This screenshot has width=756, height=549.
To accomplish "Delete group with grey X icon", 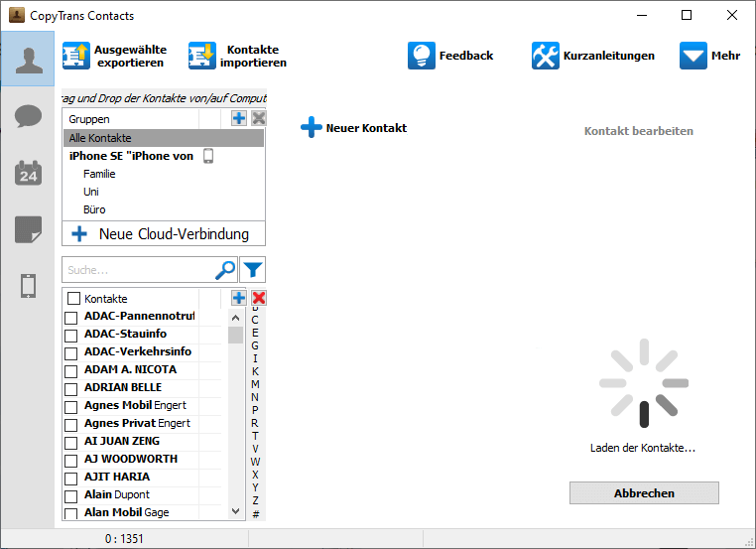I will coord(258,118).
